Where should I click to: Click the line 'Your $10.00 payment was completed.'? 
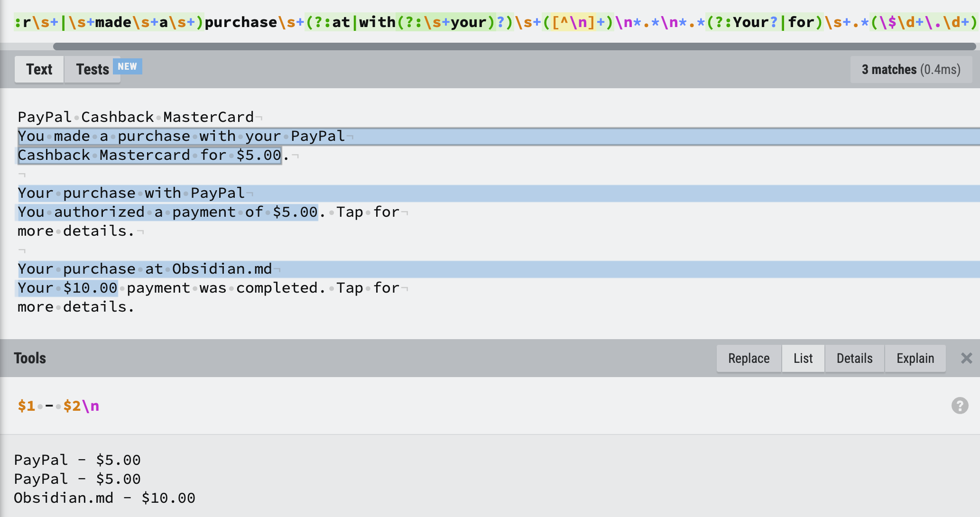tap(171, 288)
